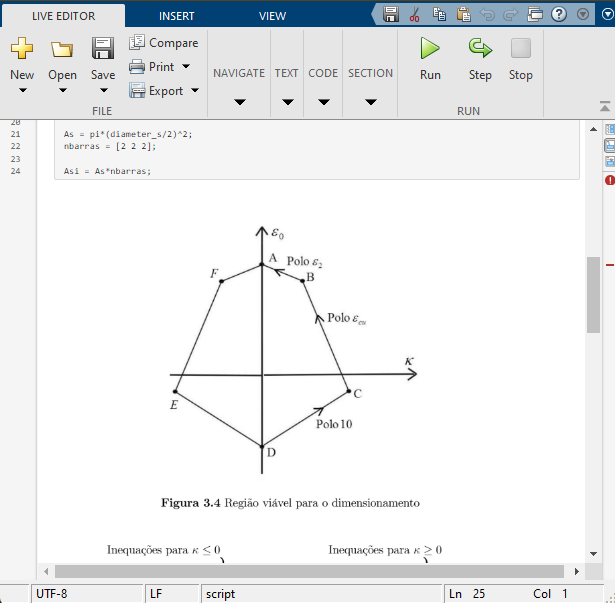Open quick access toolbar options dropdown
Viewport: 615px width, 603px height.
(583, 15)
